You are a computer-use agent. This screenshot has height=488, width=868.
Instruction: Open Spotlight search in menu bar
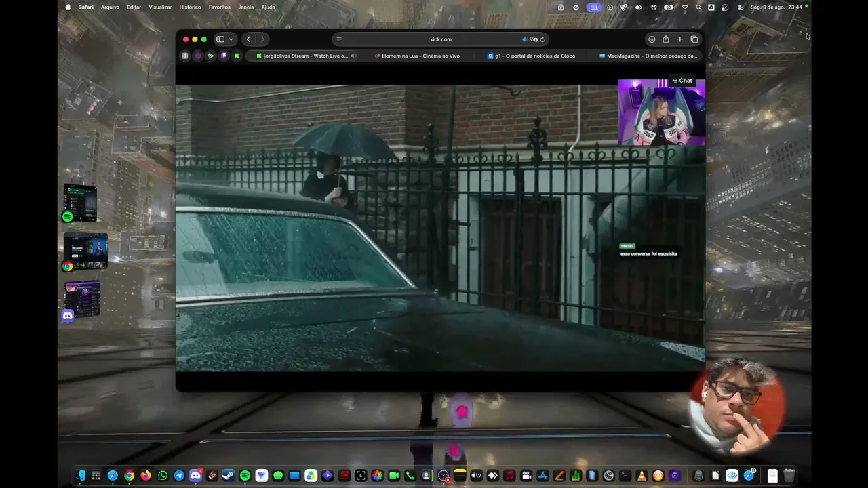698,7
